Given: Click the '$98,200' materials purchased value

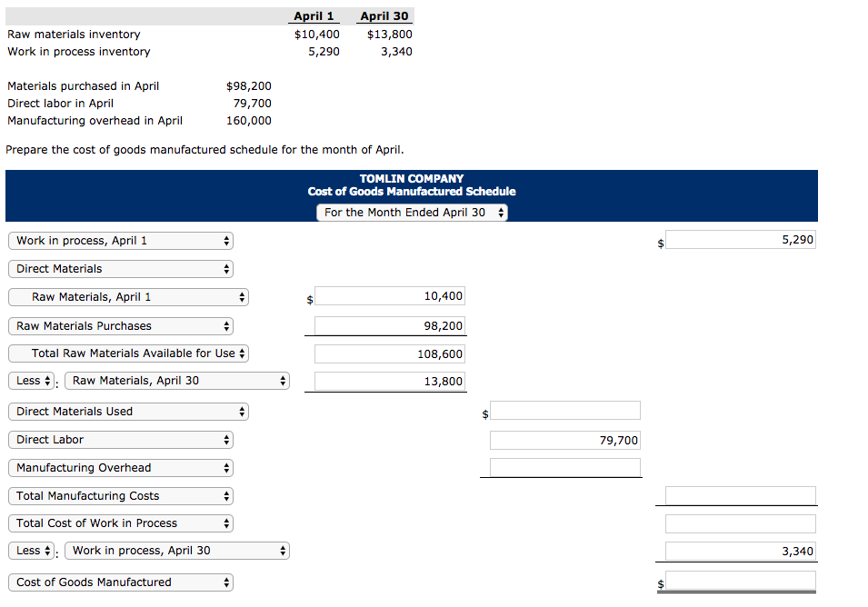Looking at the screenshot, I should click(248, 86).
